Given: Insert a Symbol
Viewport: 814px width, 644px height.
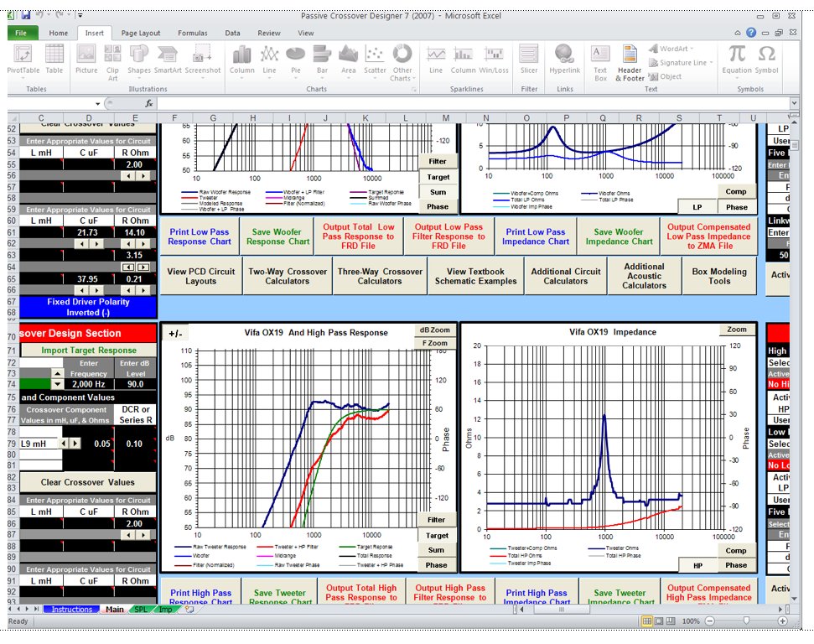Looking at the screenshot, I should pos(766,60).
